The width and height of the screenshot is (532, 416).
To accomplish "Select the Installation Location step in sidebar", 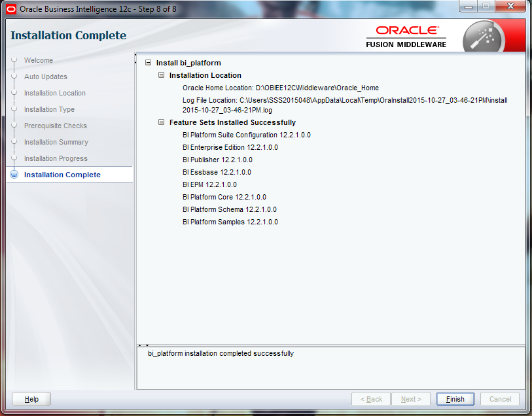I will 54,93.
